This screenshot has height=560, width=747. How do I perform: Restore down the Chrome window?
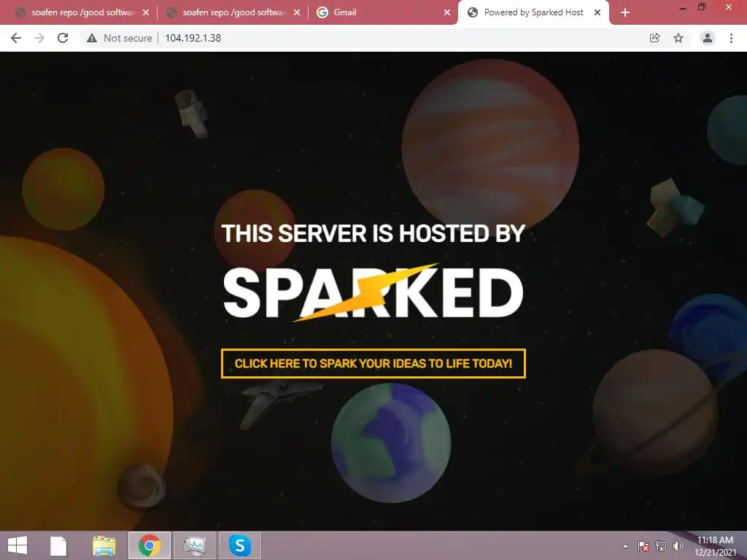click(702, 7)
